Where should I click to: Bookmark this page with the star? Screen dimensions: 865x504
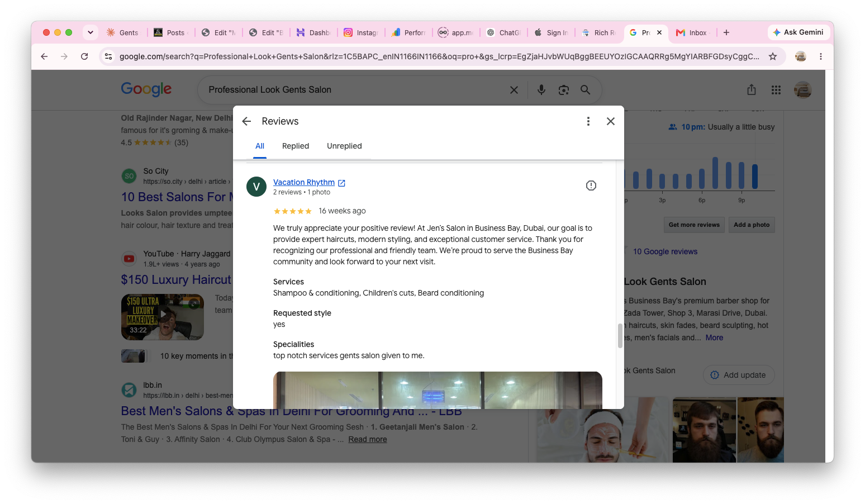[773, 56]
